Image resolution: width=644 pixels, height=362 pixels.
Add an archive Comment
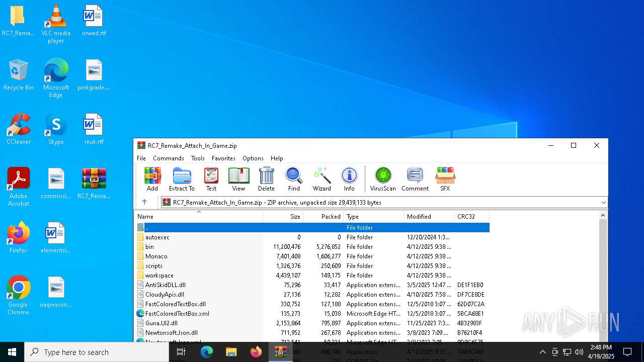415,179
